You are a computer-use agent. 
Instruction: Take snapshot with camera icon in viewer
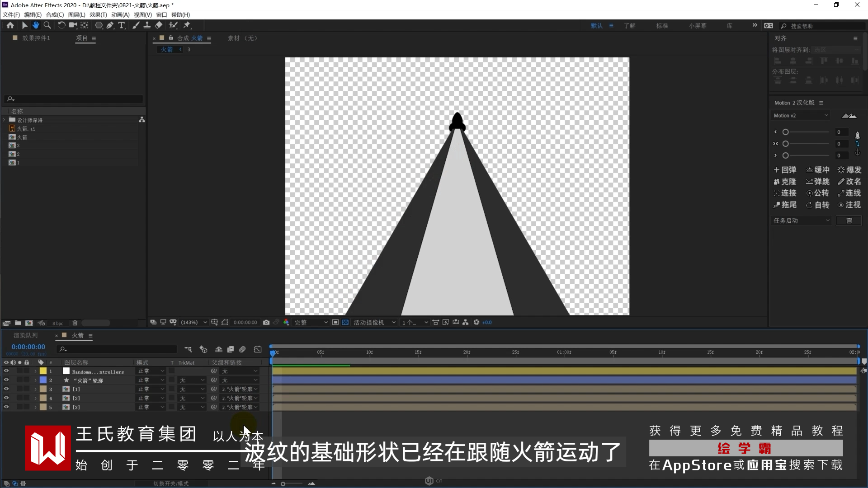coord(266,322)
